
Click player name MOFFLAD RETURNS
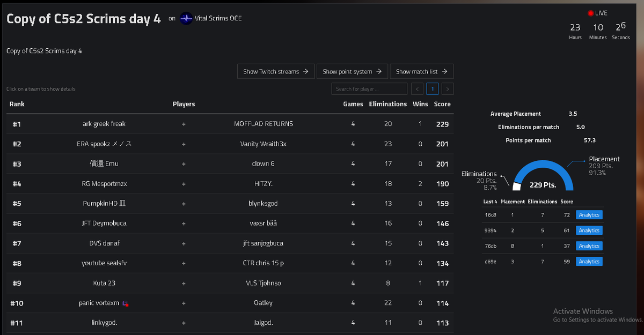tap(264, 124)
